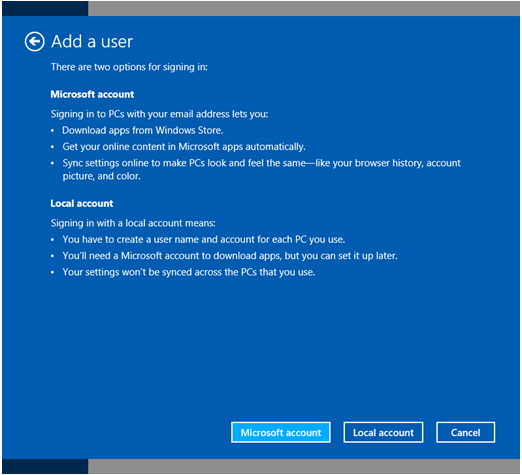Click the bold 'Microsoft account' heading
The height and width of the screenshot is (475, 522).
[92, 94]
